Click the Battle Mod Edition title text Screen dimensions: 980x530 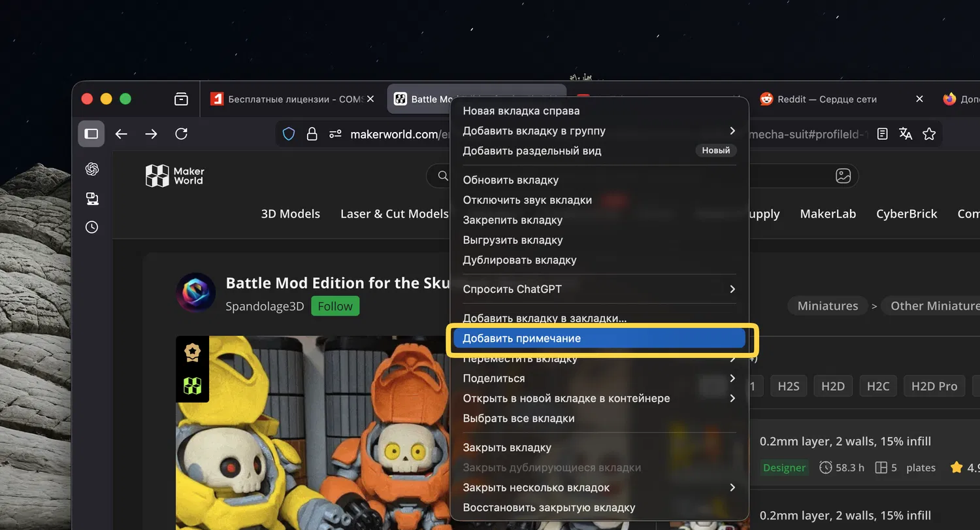(338, 283)
